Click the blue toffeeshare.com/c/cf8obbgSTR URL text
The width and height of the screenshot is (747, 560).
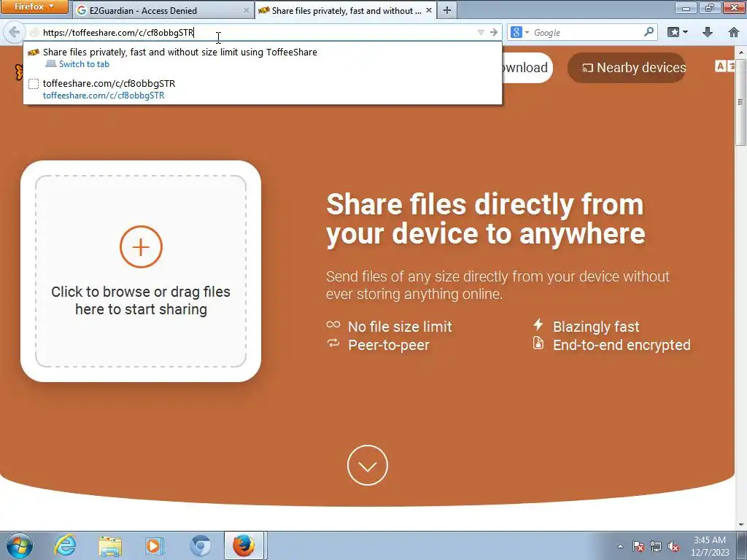104,96
